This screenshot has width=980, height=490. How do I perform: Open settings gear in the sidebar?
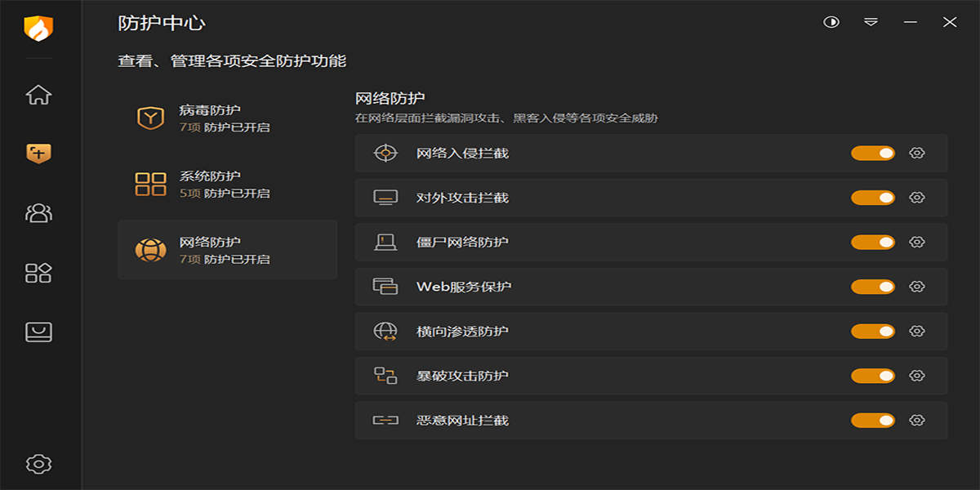click(x=38, y=464)
